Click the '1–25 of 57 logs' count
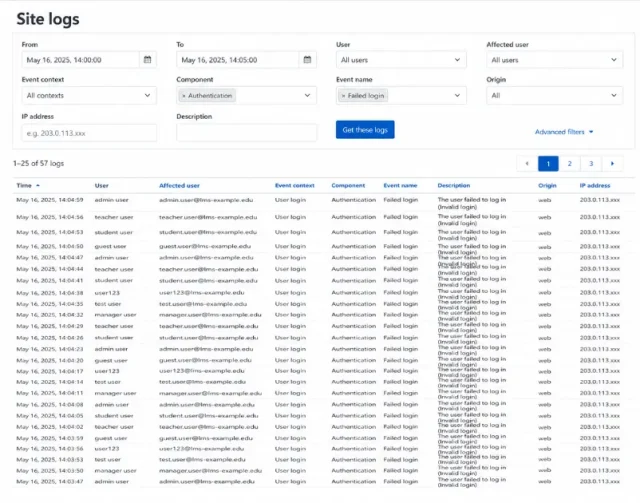 tap(38, 163)
